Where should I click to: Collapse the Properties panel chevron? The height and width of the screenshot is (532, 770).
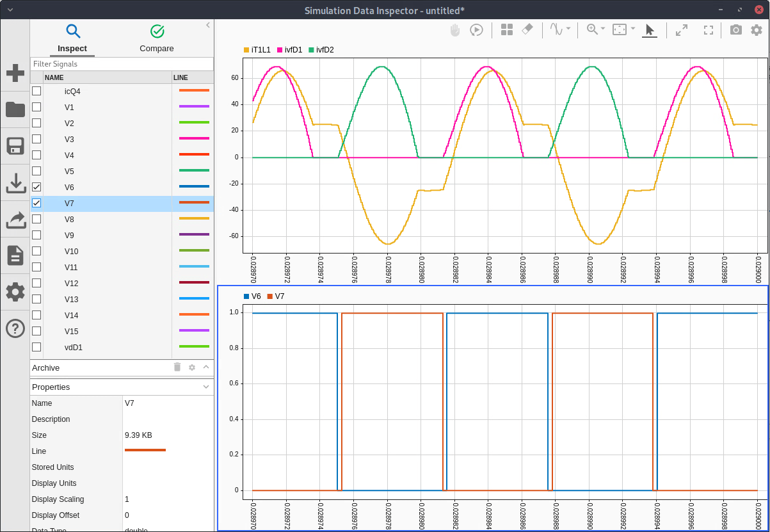click(206, 387)
